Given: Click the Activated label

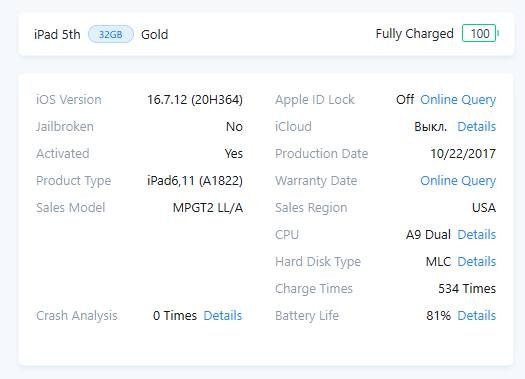Looking at the screenshot, I should (63, 154).
